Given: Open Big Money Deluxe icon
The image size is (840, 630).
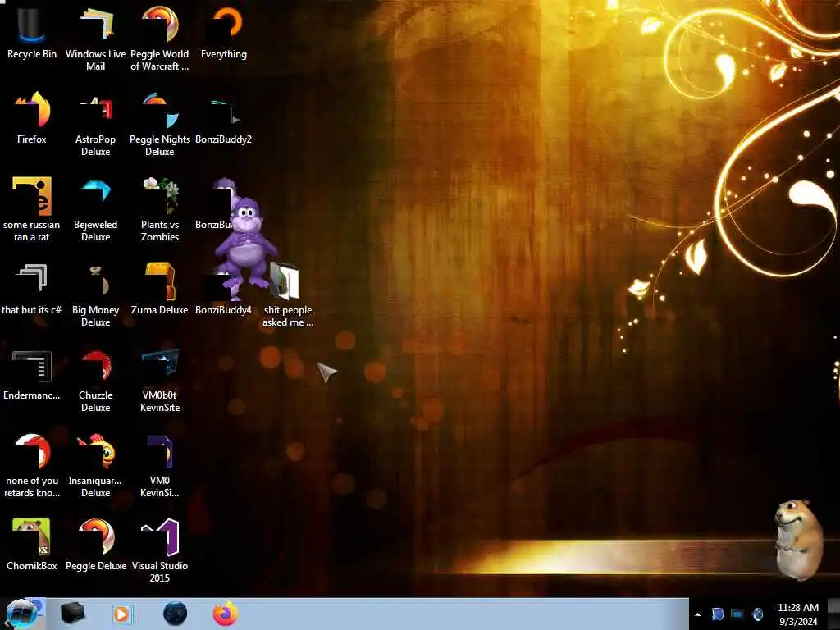Looking at the screenshot, I should tap(95, 294).
